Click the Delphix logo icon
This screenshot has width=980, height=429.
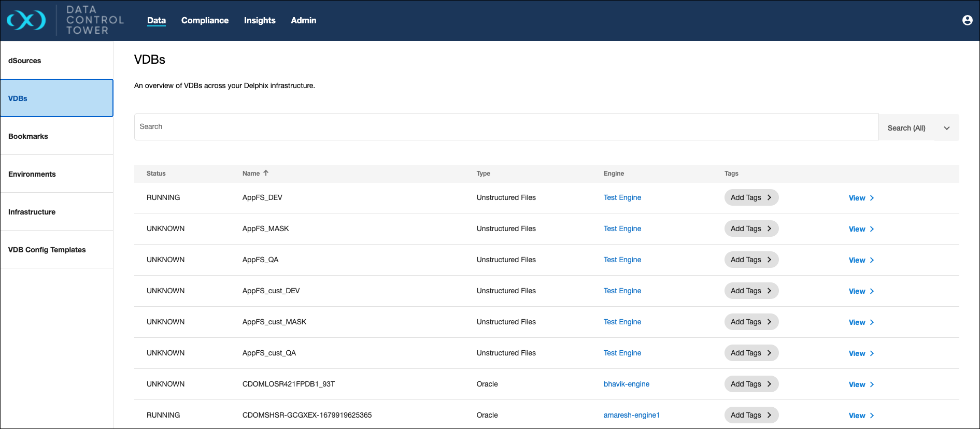26,21
